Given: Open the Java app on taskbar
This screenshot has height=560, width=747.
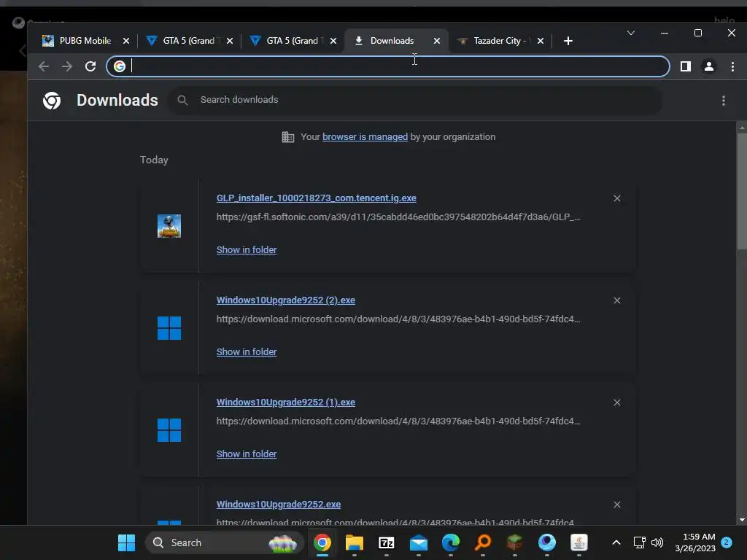Looking at the screenshot, I should tap(578, 542).
